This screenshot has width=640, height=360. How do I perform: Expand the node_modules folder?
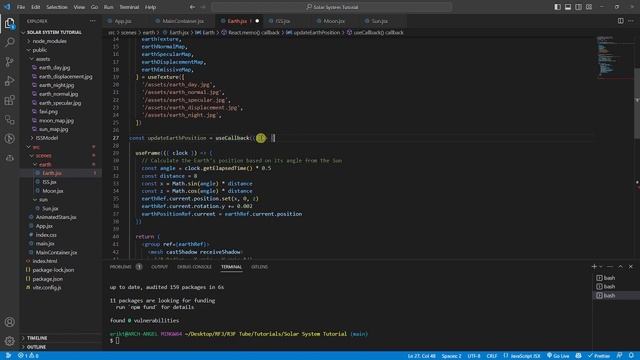[x=49, y=41]
